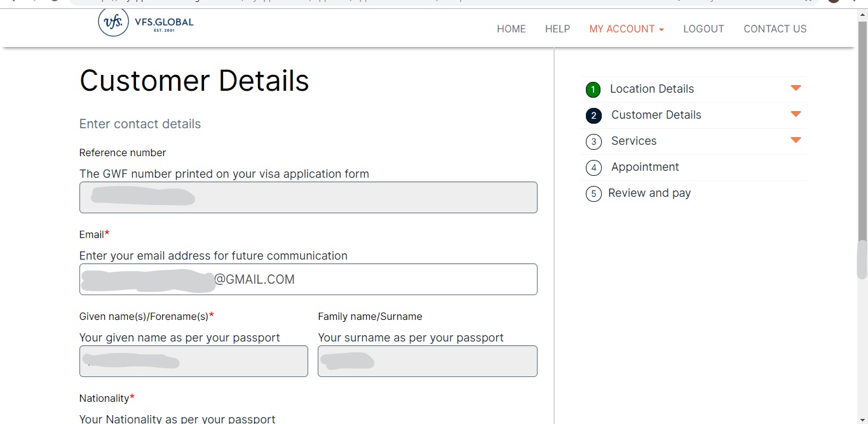Click the step 5 circle icon
The width and height of the screenshot is (868, 424).
(x=593, y=194)
